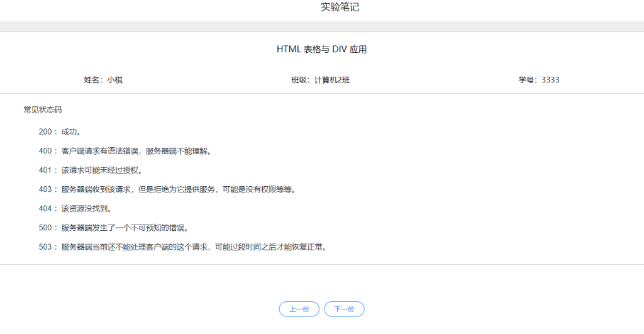Click the 学号: 3333 text
This screenshot has height=334, width=644.
[x=538, y=80]
